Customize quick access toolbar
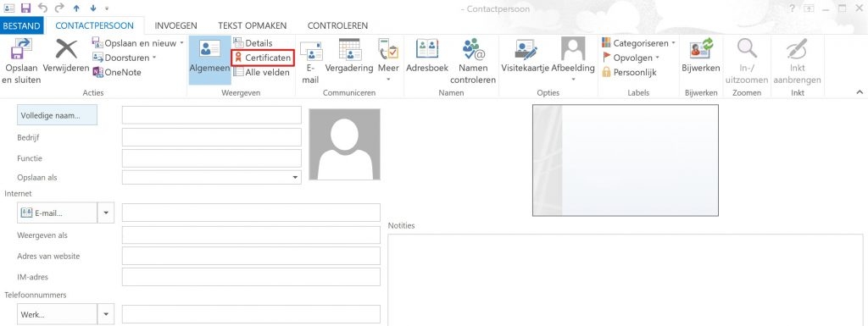 point(106,8)
